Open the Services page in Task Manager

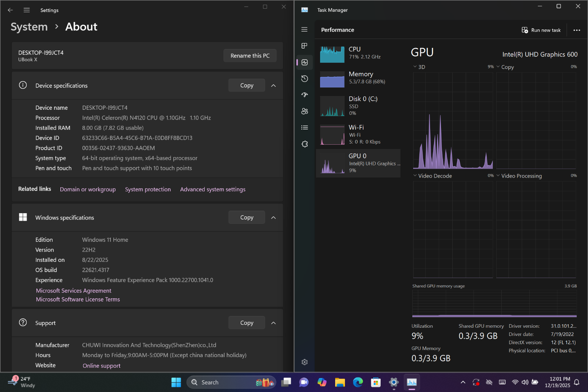click(x=305, y=144)
